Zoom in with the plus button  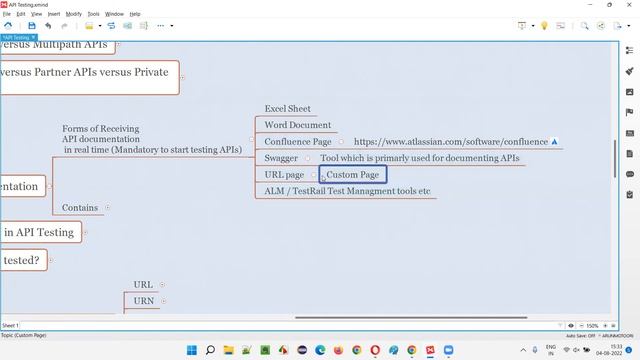605,326
